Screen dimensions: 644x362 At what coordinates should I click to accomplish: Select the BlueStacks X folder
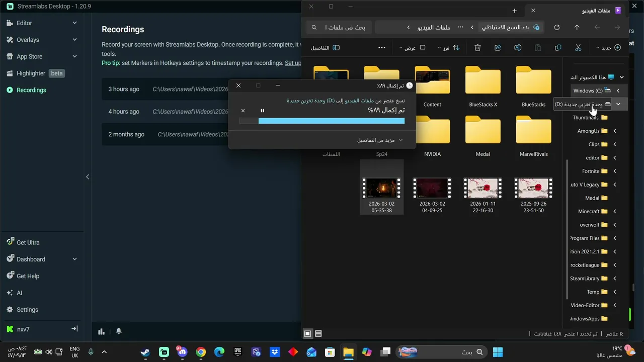(x=483, y=86)
